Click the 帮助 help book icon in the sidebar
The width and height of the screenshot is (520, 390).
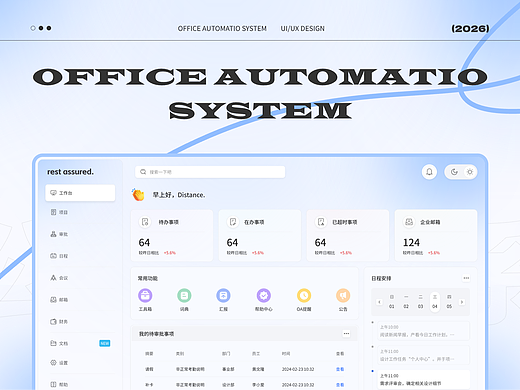pos(53,384)
